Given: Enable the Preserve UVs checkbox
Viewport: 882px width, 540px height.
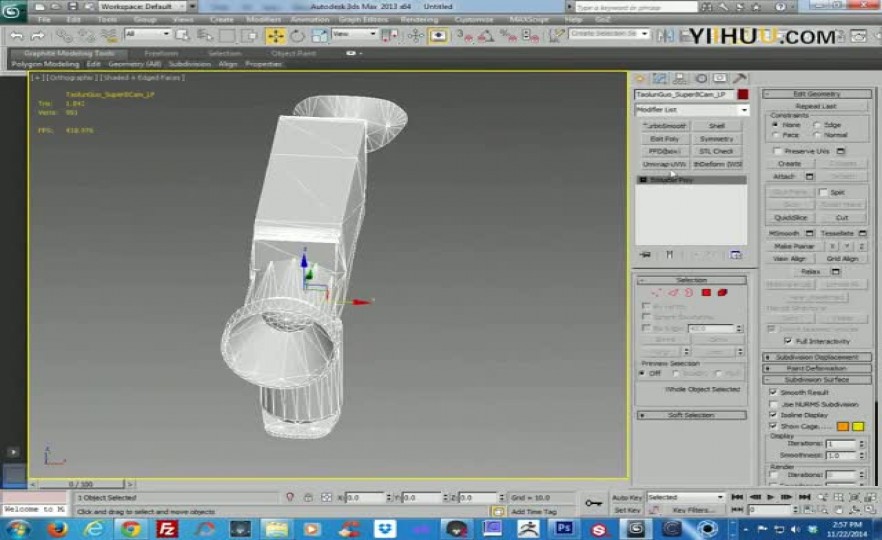Looking at the screenshot, I should click(777, 151).
